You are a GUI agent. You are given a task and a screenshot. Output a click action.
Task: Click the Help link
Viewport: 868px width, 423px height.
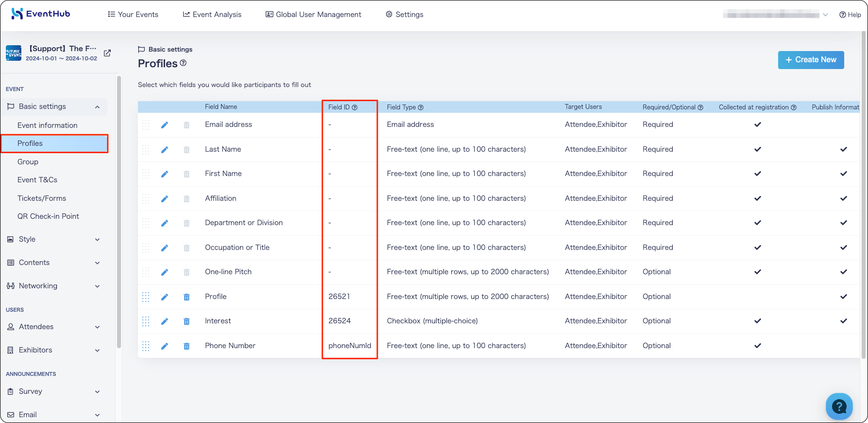tap(850, 15)
